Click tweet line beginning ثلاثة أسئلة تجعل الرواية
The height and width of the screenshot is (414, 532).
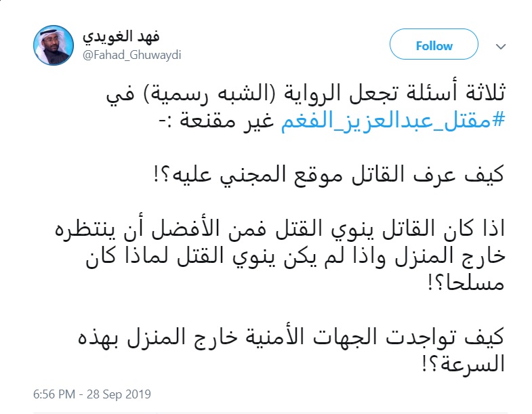[x=306, y=93]
